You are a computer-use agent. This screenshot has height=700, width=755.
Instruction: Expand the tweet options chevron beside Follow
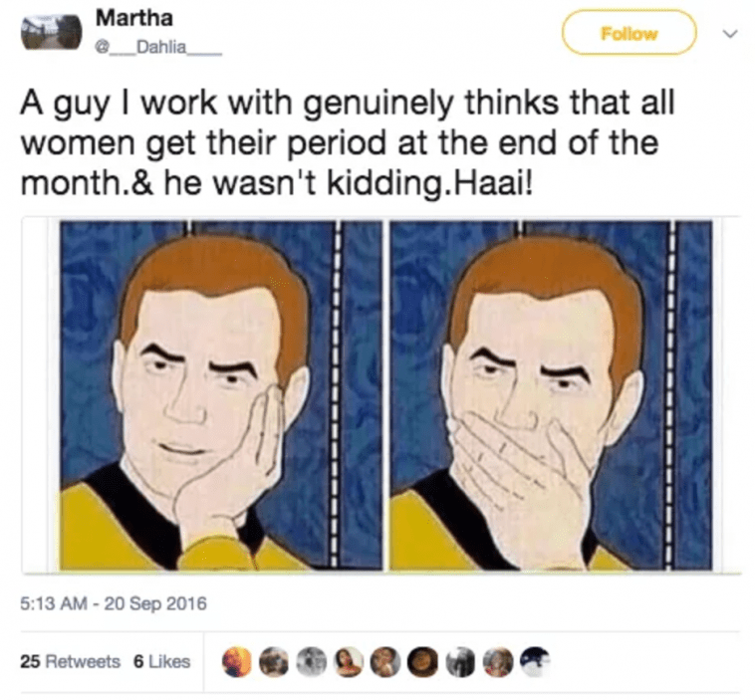[x=730, y=34]
